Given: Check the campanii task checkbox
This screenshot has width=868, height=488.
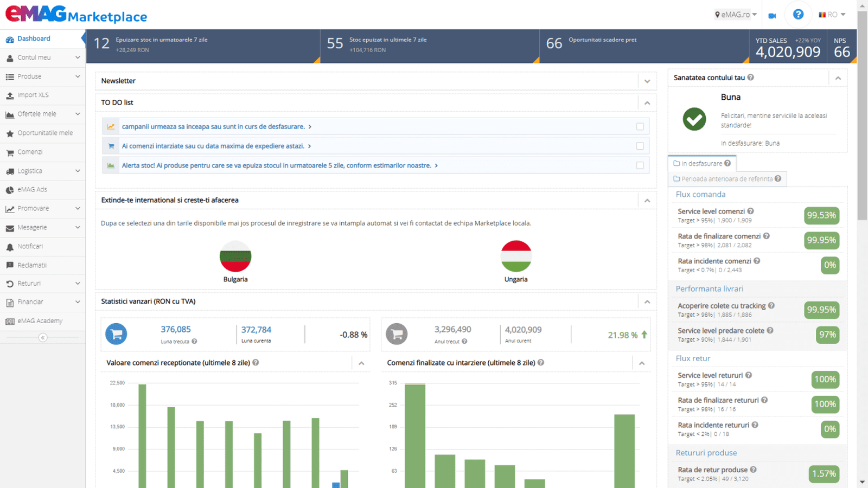Looking at the screenshot, I should (x=640, y=127).
